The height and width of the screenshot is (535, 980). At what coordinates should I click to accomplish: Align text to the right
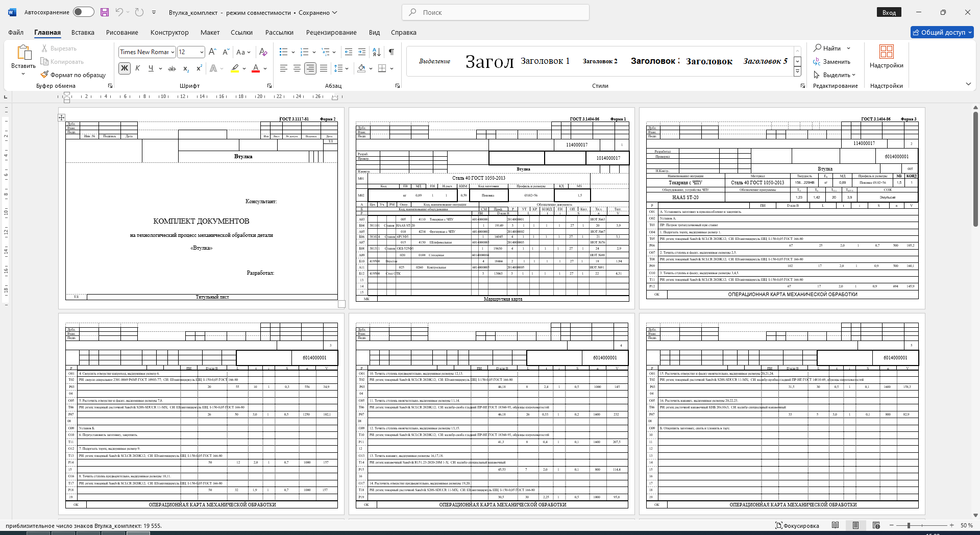click(310, 68)
